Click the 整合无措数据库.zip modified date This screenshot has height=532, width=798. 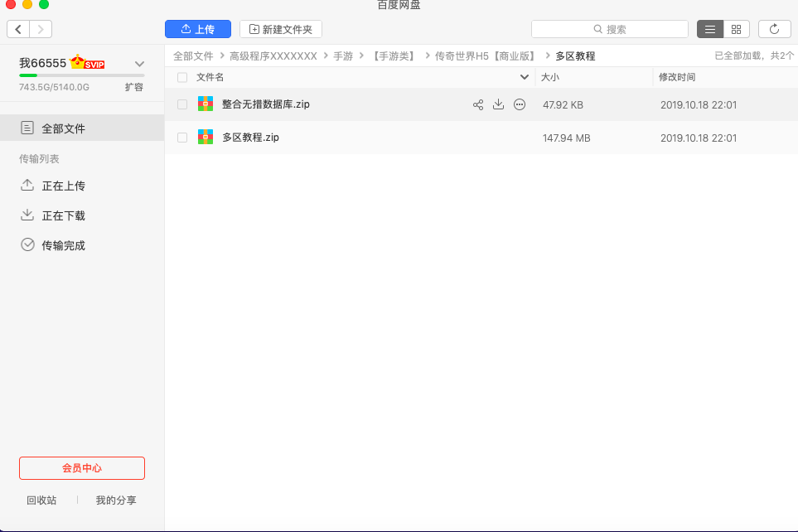pyautogui.click(x=699, y=105)
